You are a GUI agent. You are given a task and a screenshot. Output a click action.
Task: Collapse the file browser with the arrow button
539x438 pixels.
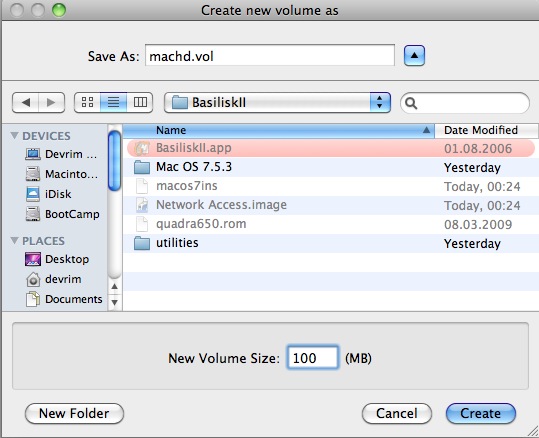[x=414, y=55]
